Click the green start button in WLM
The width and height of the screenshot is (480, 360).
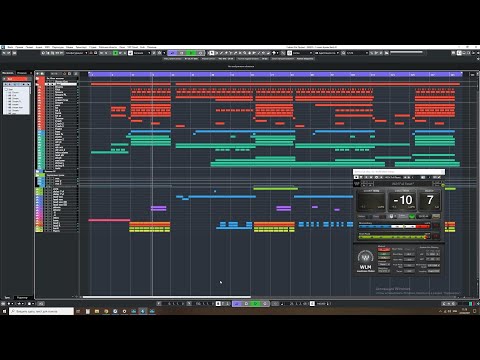[x=412, y=216]
